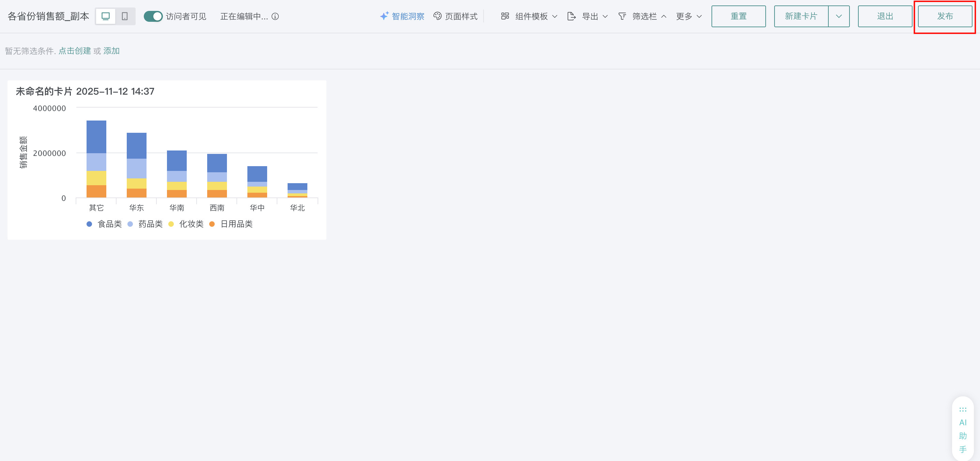Viewport: 980px width, 461px height.
Task: Open 页面样式 palette icon
Action: click(438, 16)
